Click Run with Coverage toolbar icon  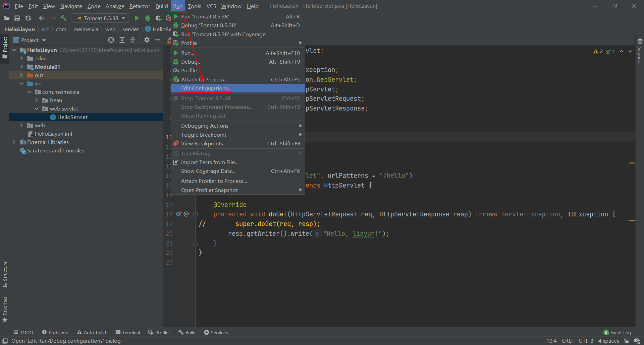coord(158,18)
